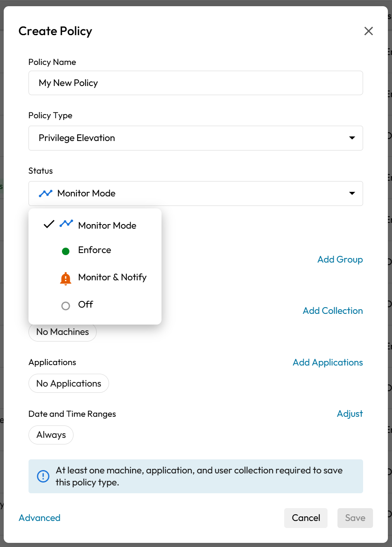Click the Policy Name input field
Image resolution: width=392 pixels, height=547 pixels.
tap(195, 83)
